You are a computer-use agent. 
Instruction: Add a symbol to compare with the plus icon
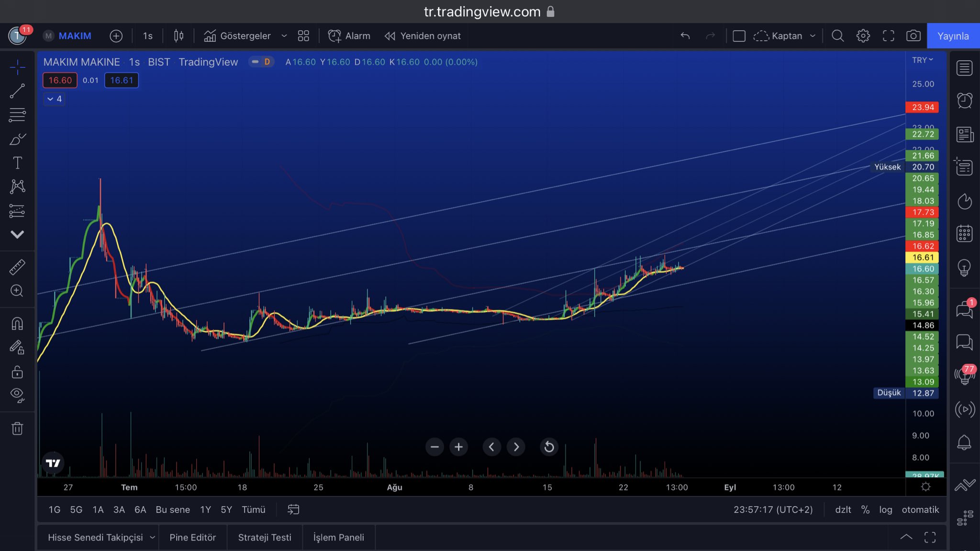pos(116,36)
